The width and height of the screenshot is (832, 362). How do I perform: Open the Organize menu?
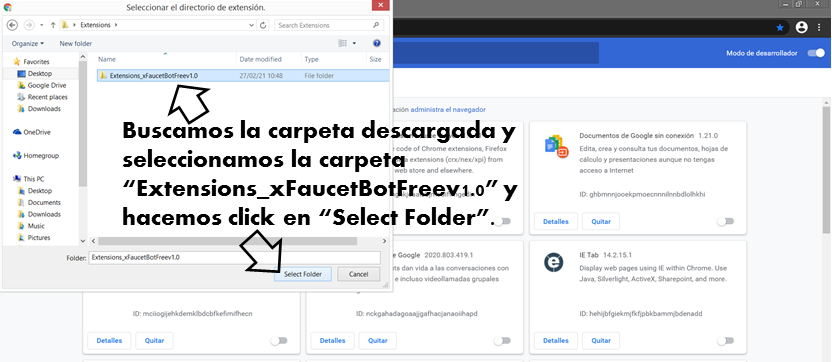[x=28, y=44]
